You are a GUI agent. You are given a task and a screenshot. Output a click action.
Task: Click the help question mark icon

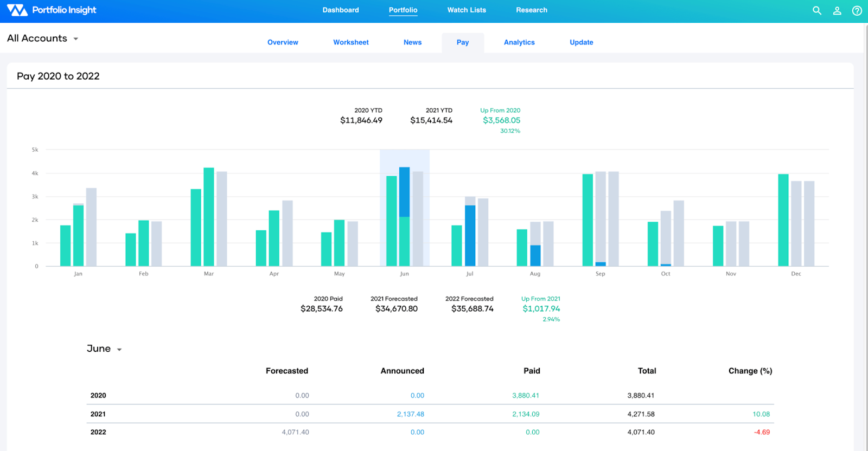857,10
